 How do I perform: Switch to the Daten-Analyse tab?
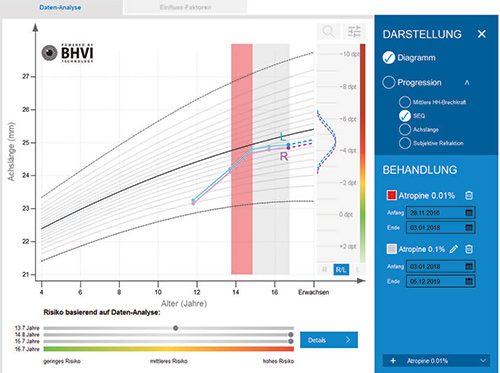(60, 7)
